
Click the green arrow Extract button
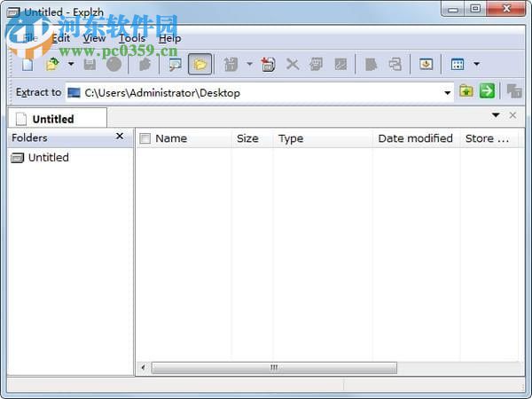coord(487,91)
